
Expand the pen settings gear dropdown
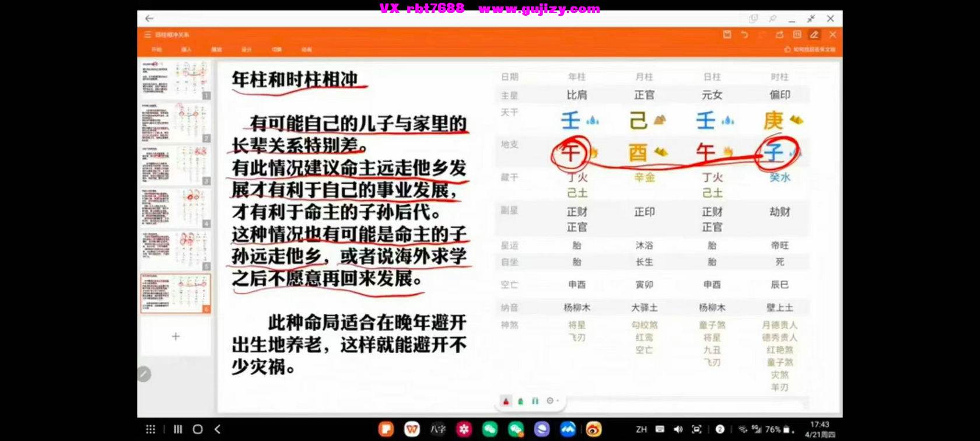[x=552, y=401]
